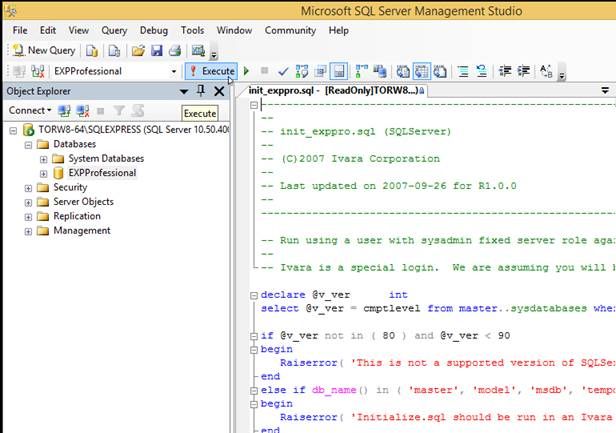This screenshot has width=616, height=433.
Task: Open the Help menu
Action: coord(339,30)
